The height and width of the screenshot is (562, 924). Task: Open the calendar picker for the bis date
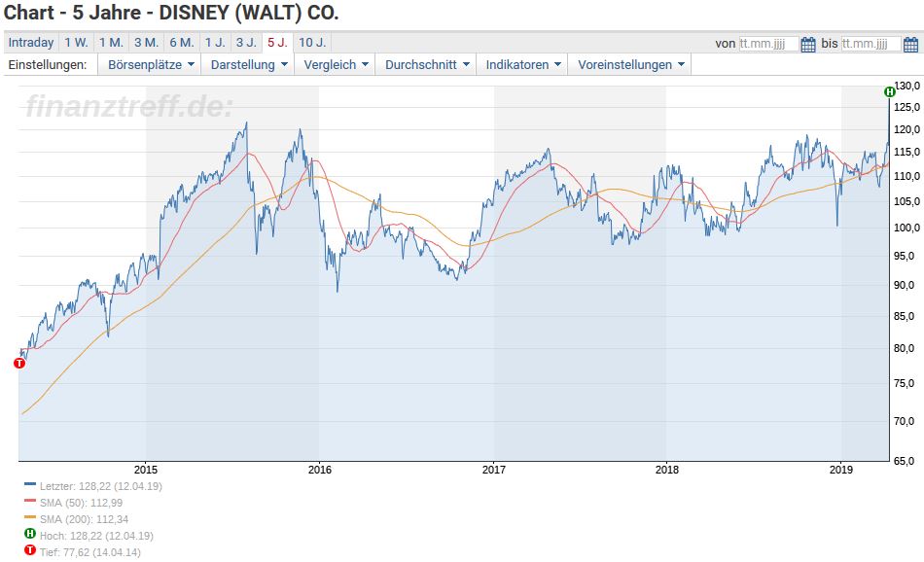(910, 44)
